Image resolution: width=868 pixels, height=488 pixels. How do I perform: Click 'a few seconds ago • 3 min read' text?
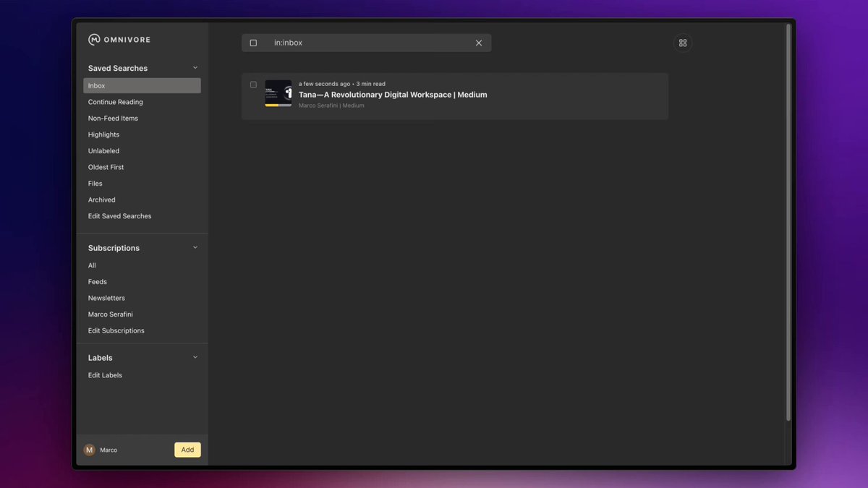click(342, 84)
